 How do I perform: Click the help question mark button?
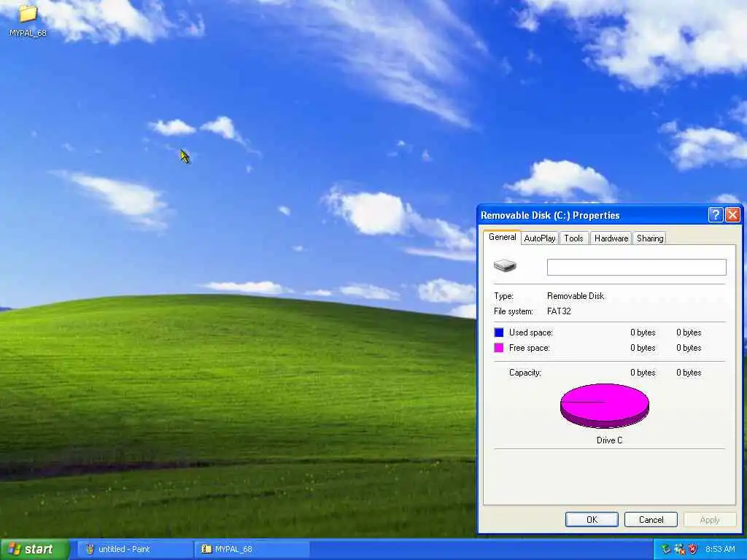pos(715,215)
